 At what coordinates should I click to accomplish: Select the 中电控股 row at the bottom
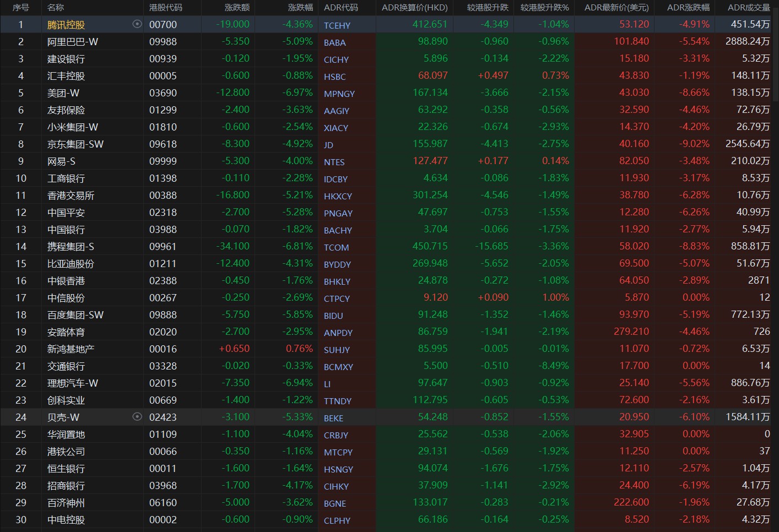point(66,520)
